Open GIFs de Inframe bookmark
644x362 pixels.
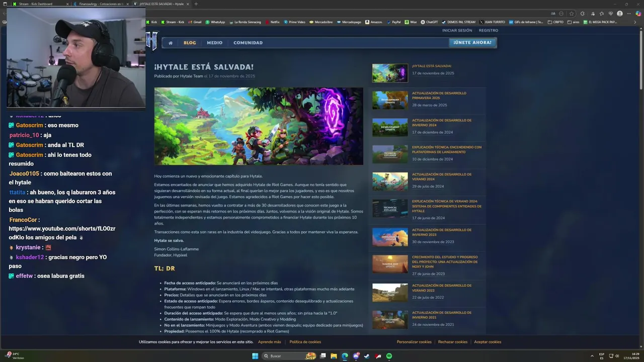526,22
